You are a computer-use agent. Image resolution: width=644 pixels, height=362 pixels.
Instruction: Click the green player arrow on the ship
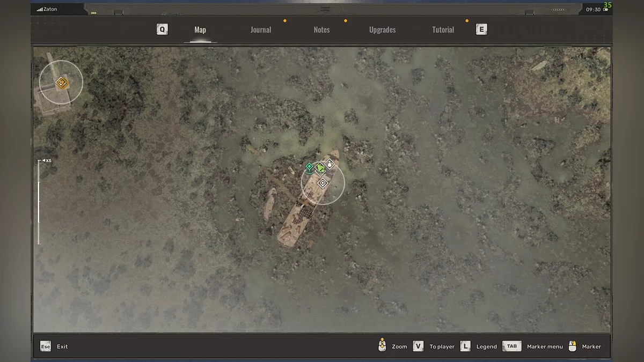[320, 168]
